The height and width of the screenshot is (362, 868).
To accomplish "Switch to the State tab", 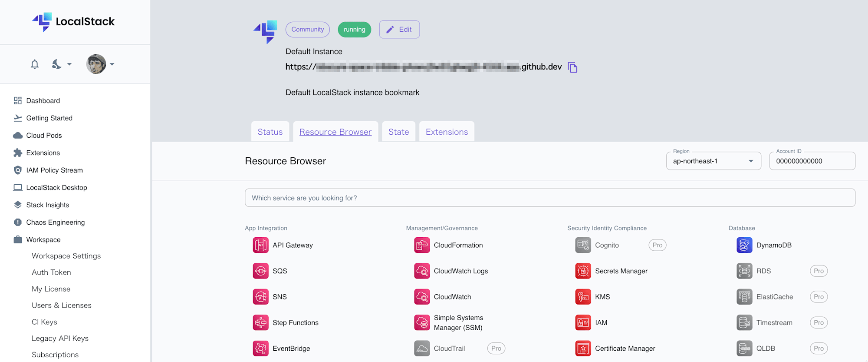I will pyautogui.click(x=398, y=132).
